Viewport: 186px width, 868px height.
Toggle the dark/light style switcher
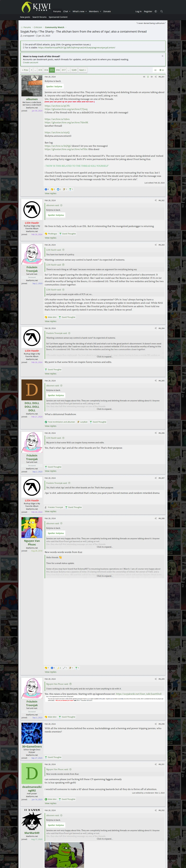156,11
